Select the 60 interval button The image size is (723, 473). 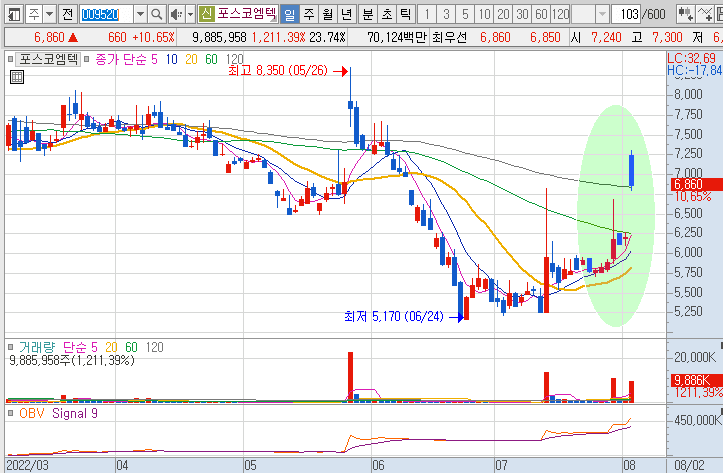[x=541, y=15]
